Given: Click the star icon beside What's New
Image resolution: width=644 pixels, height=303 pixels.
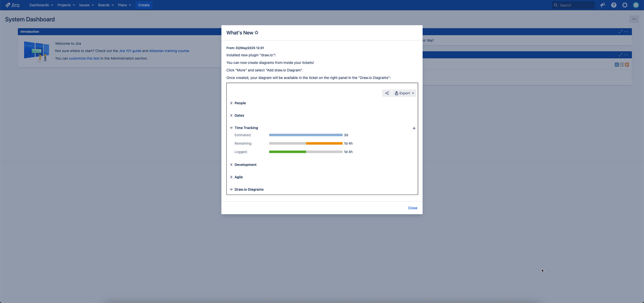Looking at the screenshot, I should (257, 33).
